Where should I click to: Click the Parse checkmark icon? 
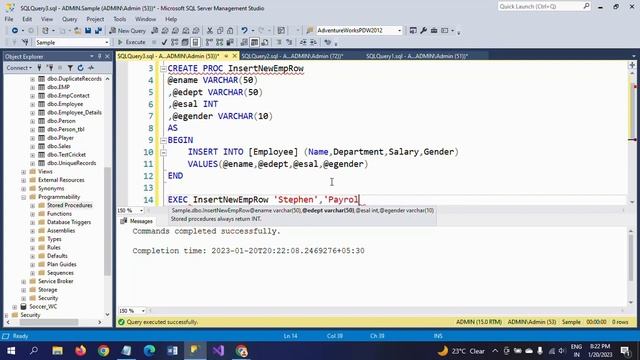tap(164, 42)
